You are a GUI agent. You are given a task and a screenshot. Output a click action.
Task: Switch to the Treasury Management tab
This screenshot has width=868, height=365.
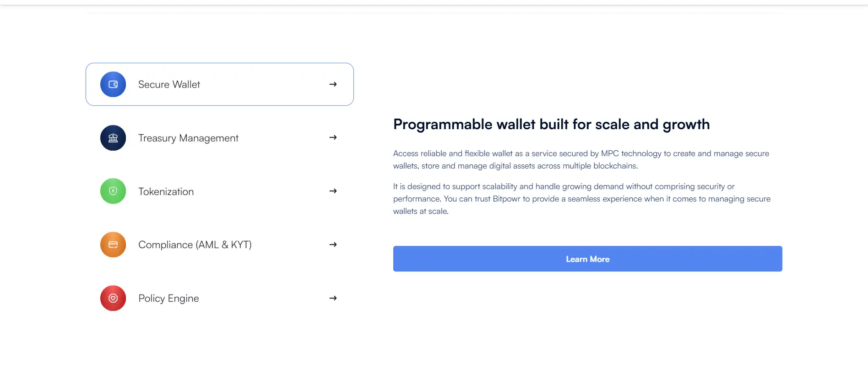point(188,138)
